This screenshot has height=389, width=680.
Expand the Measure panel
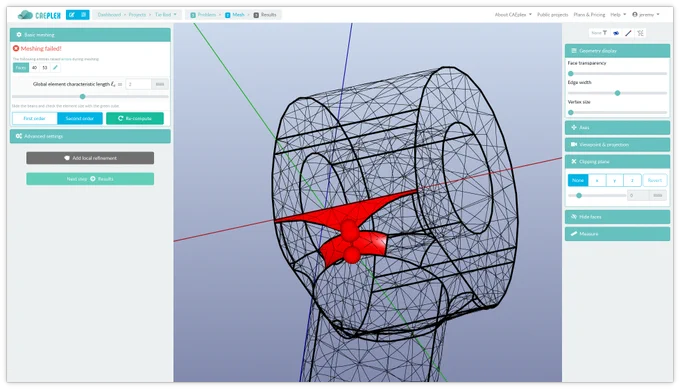(617, 234)
